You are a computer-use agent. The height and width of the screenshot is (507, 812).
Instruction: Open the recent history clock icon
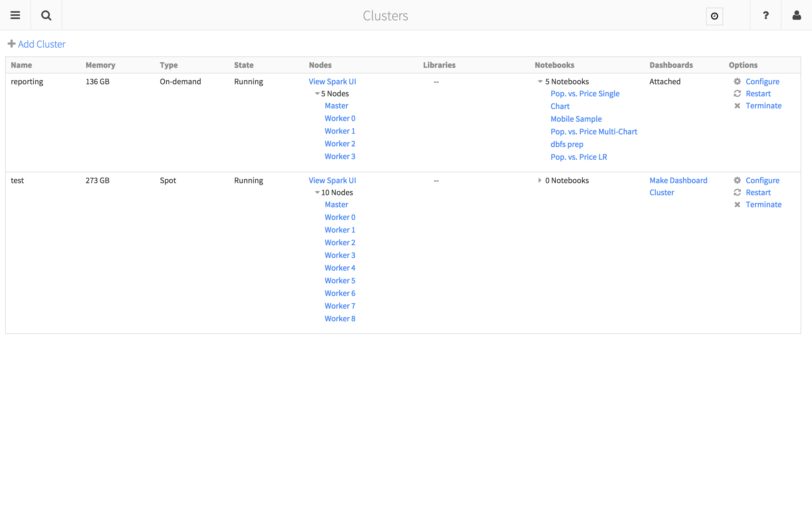click(x=714, y=16)
